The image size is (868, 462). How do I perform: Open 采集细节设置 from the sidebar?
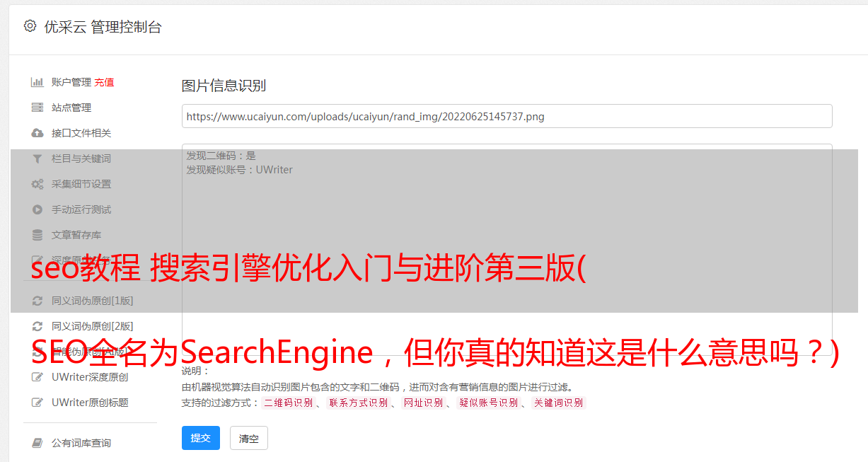tap(81, 184)
